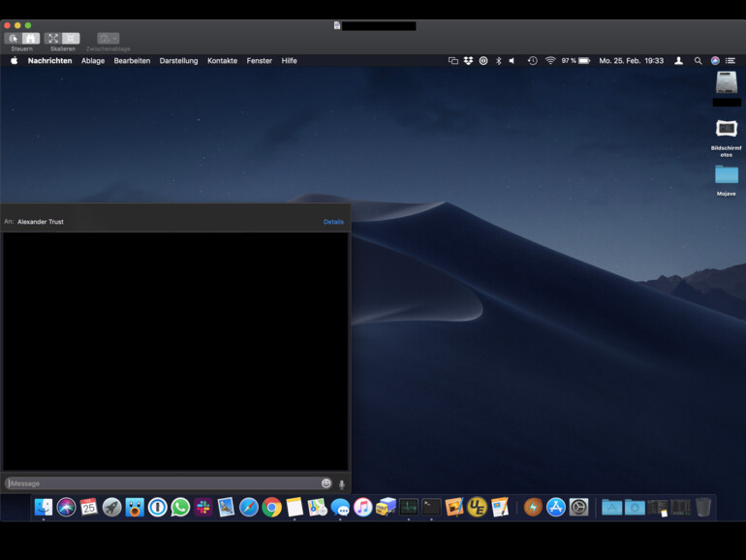Open the Darstellung menu
Viewport: 746px width, 560px height.
click(x=178, y=60)
